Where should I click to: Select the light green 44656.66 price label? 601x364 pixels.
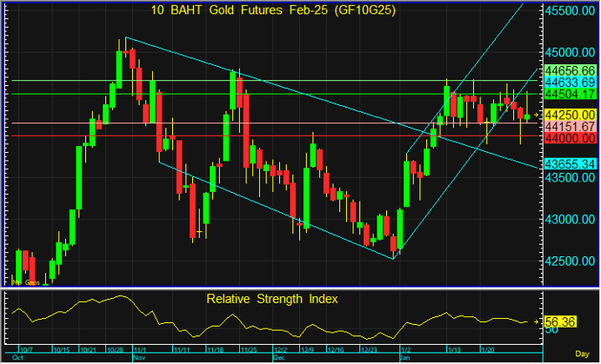[569, 69]
